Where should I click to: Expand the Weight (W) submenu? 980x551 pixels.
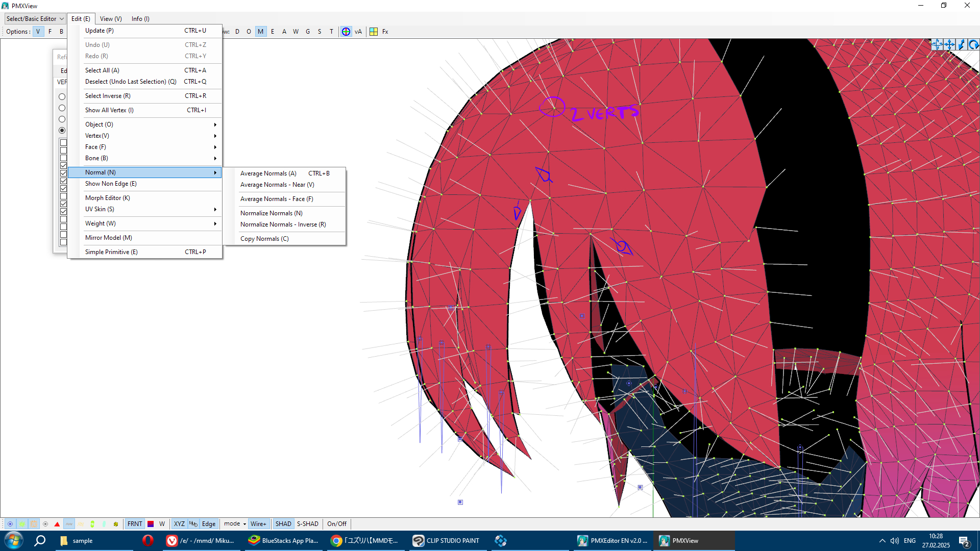(145, 223)
